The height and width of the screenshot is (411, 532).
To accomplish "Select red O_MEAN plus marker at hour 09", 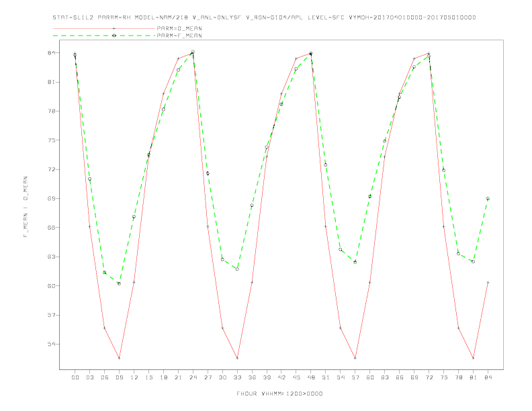I will click(x=119, y=358).
